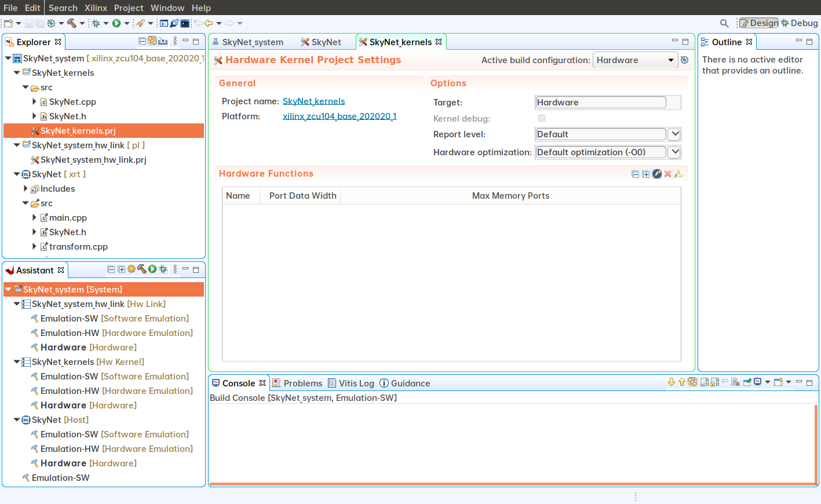This screenshot has width=821, height=504.
Task: Click hammer Build icon in Assistant panel
Action: click(141, 269)
